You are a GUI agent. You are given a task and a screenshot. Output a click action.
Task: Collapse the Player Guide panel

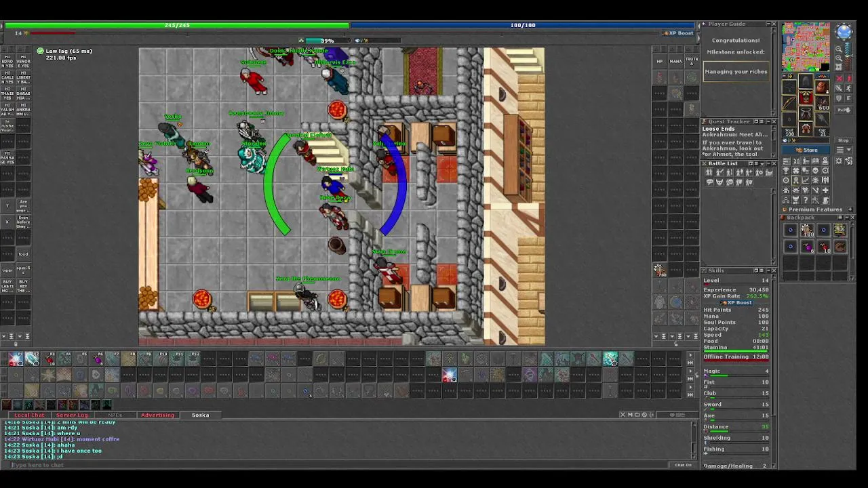click(769, 24)
